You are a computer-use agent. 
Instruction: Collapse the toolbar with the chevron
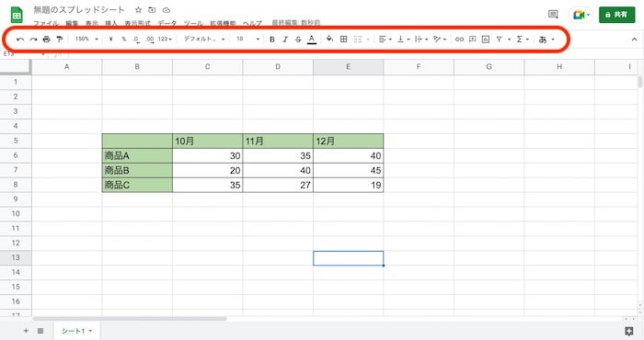pos(634,40)
